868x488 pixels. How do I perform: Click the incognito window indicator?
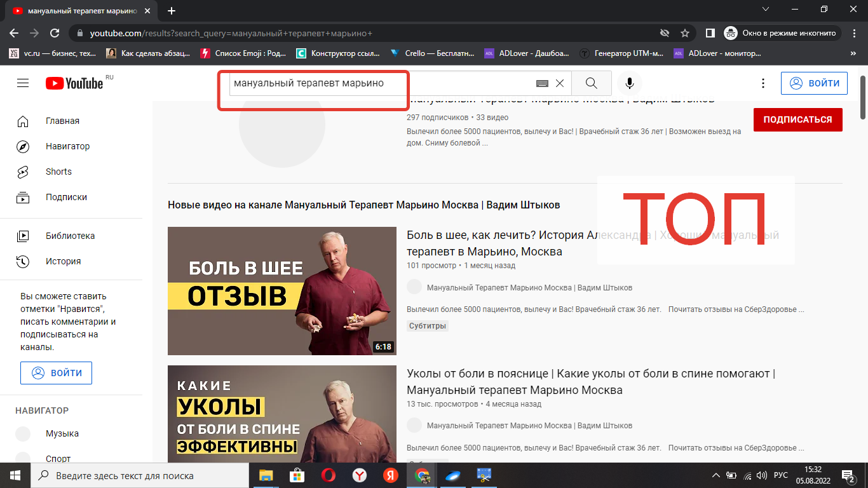tap(783, 33)
